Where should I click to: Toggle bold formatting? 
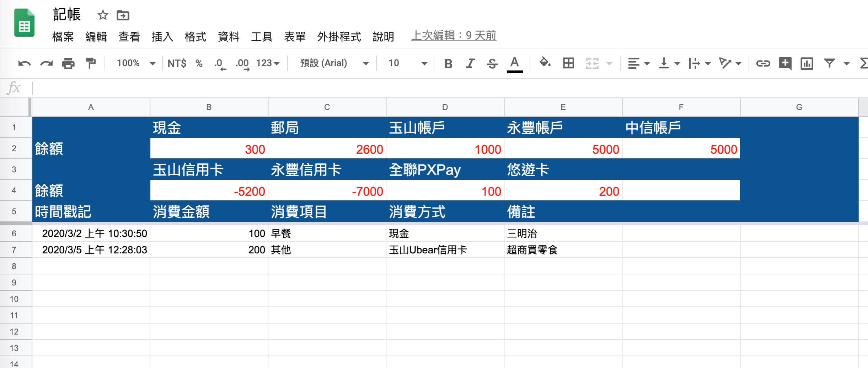coord(448,64)
